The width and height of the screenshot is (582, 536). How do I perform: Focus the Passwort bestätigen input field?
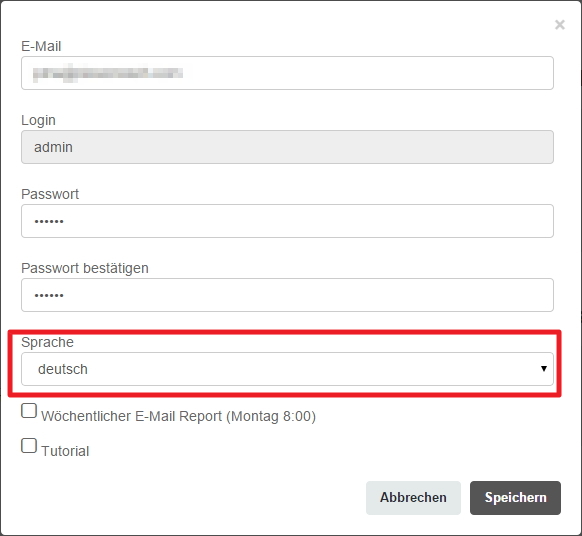pyautogui.click(x=287, y=295)
